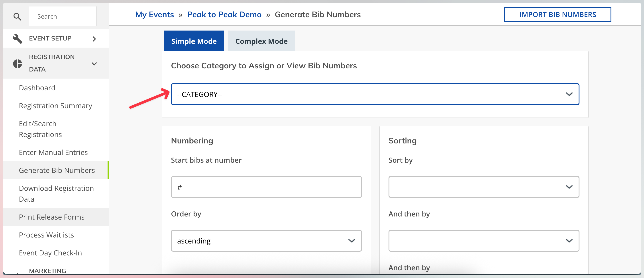Collapse the Registration Data section
The height and width of the screenshot is (278, 644).
pyautogui.click(x=94, y=64)
